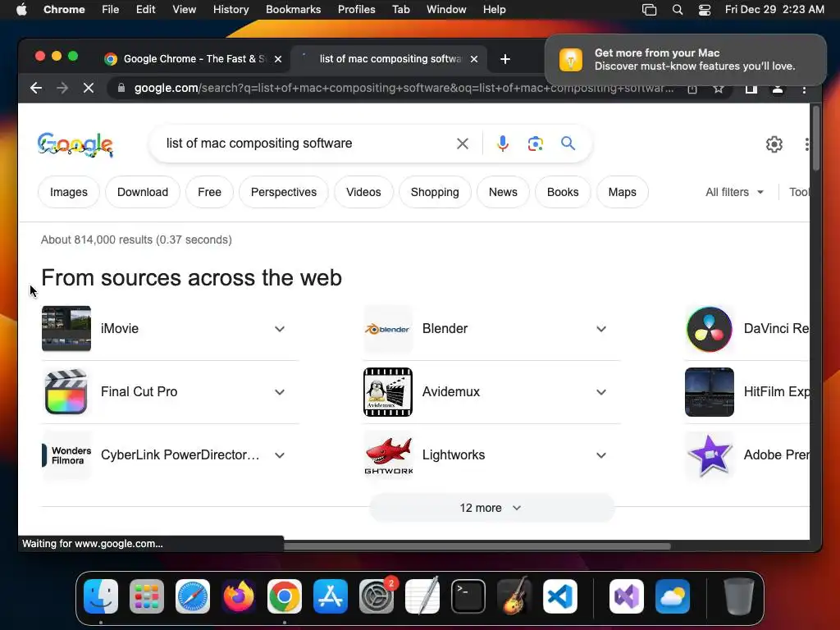The image size is (840, 630).
Task: Filter results by News
Action: pos(503,192)
